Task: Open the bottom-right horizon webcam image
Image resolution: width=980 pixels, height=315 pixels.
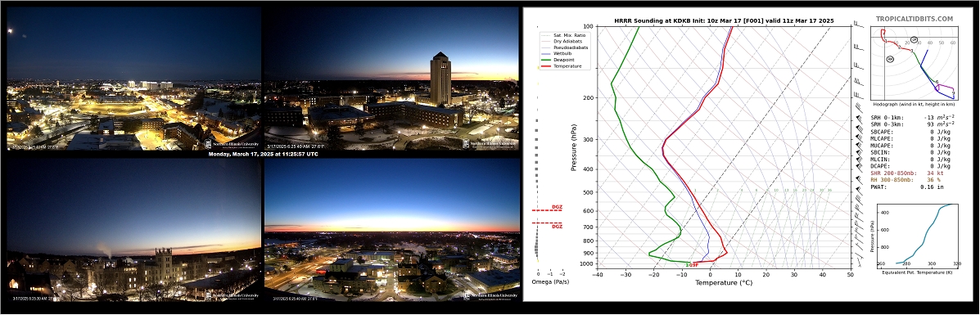Action: [391, 230]
